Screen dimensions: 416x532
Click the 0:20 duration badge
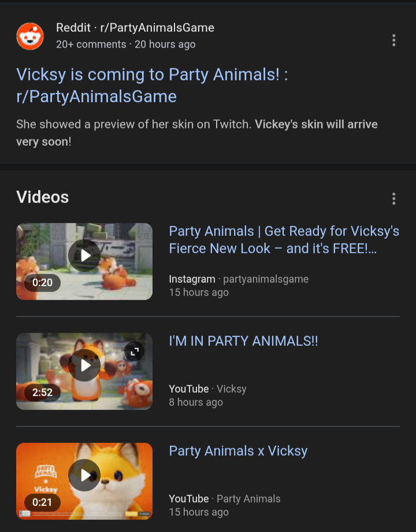(42, 282)
